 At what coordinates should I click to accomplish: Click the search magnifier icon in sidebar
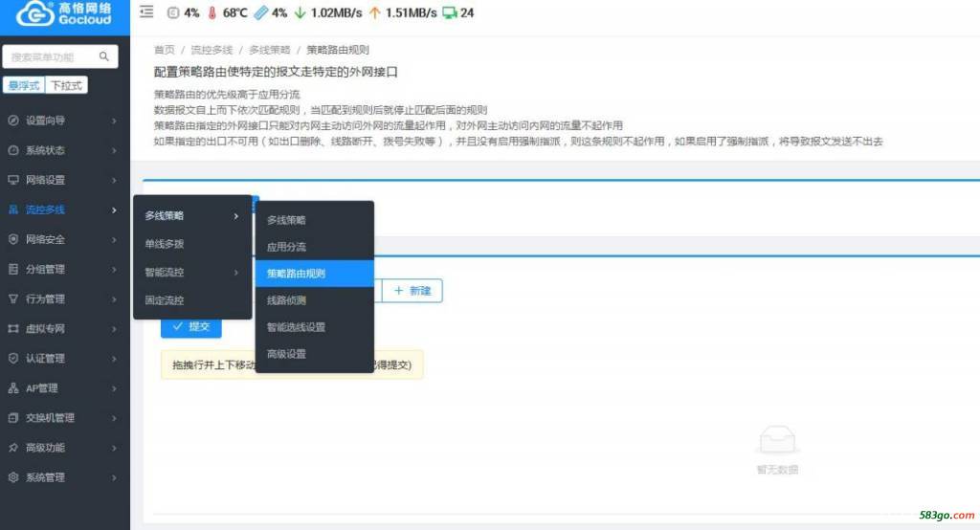coord(104,57)
